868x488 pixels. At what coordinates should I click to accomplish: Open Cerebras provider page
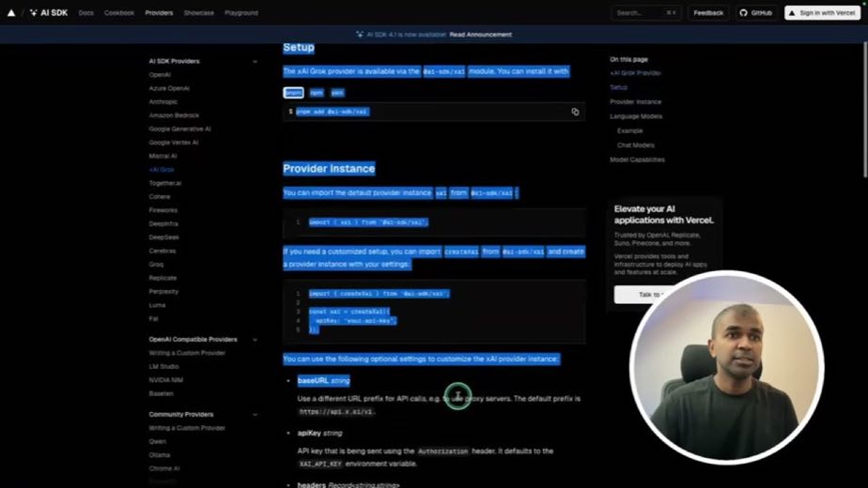click(163, 252)
